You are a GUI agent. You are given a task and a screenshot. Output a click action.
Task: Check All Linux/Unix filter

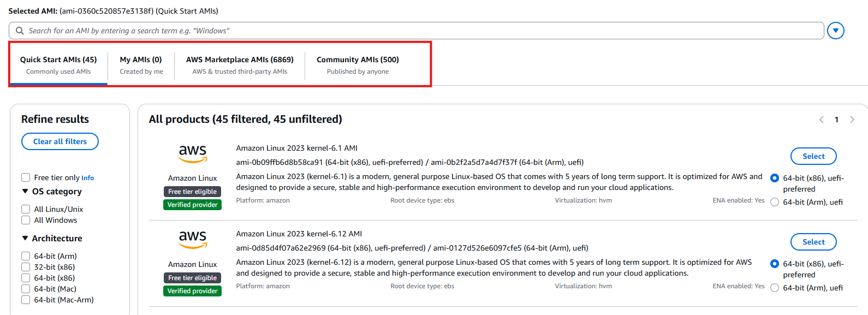[x=26, y=209]
